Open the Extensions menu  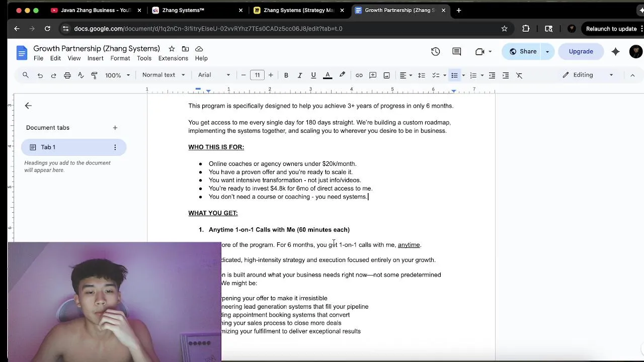(173, 58)
